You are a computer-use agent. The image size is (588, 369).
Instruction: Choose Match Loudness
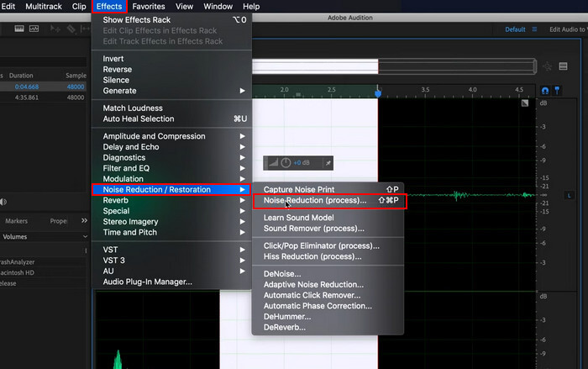pyautogui.click(x=171, y=108)
